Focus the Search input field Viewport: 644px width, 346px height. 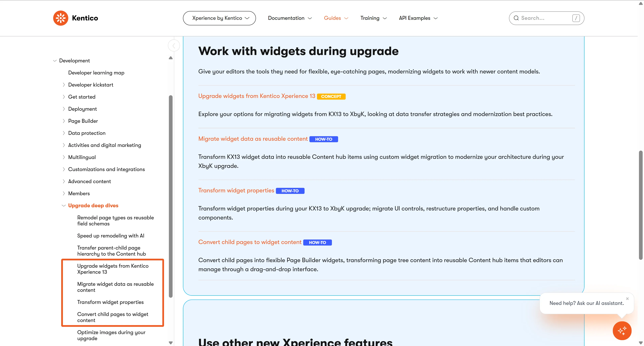[545, 18]
